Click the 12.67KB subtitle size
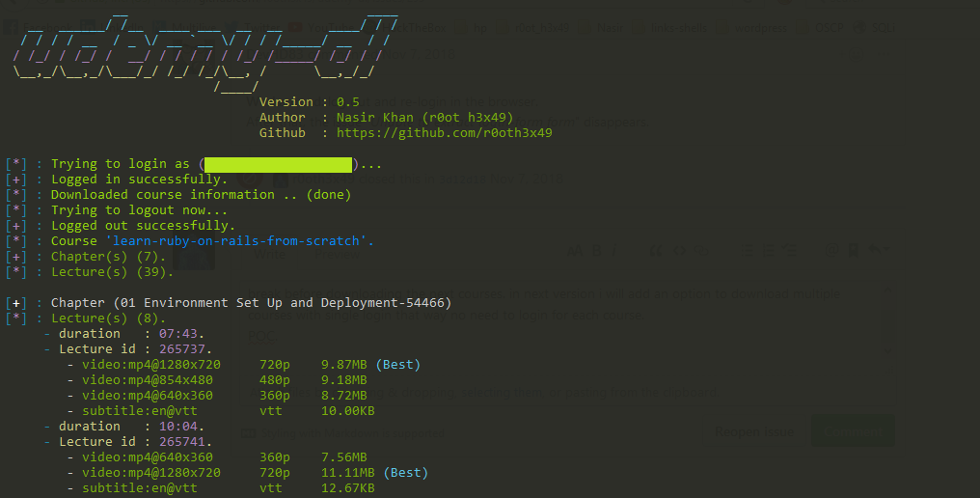The height and width of the screenshot is (498, 980). tap(347, 488)
